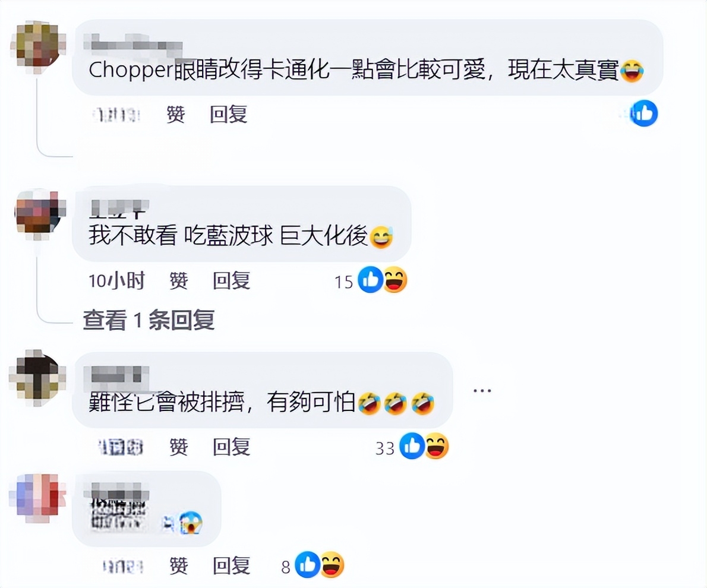Screen dimensions: 707x588
Task: Click 回复 under the 有夠可怕 comment
Action: click(231, 447)
